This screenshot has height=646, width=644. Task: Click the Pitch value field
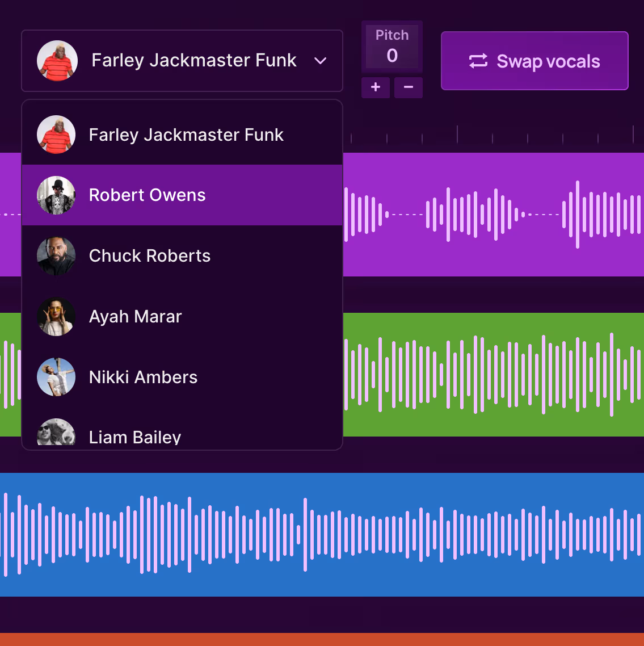click(392, 47)
